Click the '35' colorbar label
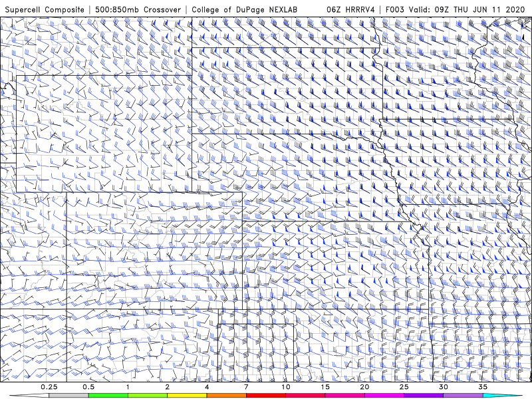 click(x=483, y=387)
